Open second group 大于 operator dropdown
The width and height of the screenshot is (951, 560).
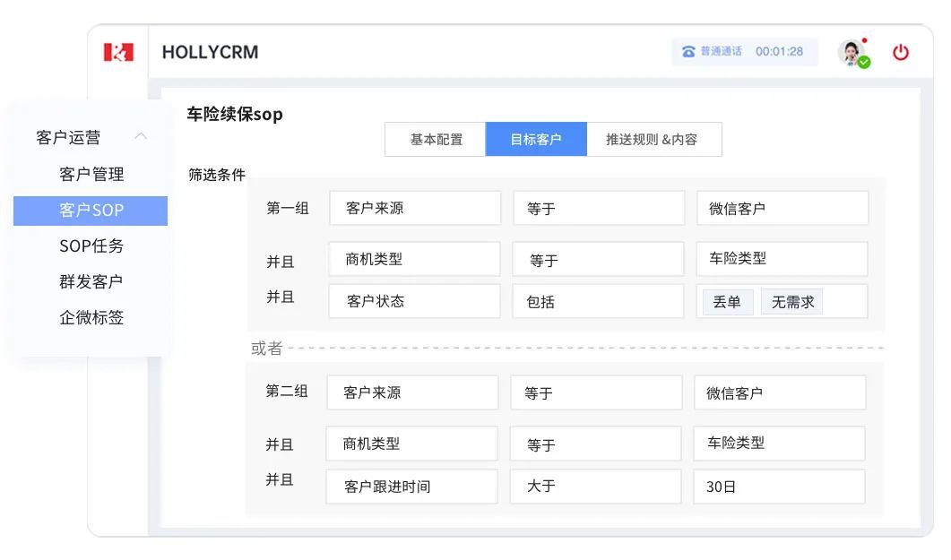(x=596, y=487)
